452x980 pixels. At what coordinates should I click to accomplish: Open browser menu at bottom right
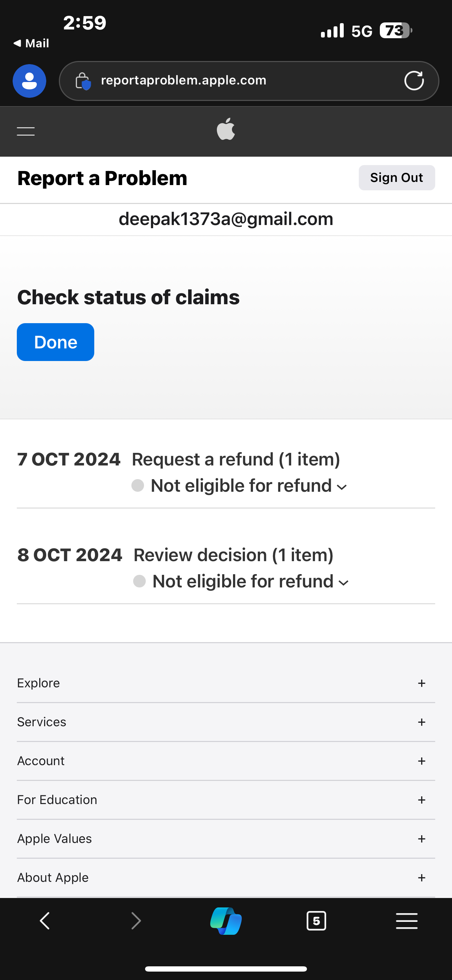click(407, 921)
